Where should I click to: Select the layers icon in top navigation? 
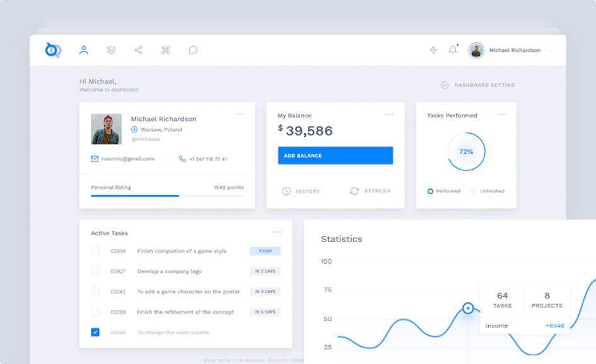pos(110,50)
